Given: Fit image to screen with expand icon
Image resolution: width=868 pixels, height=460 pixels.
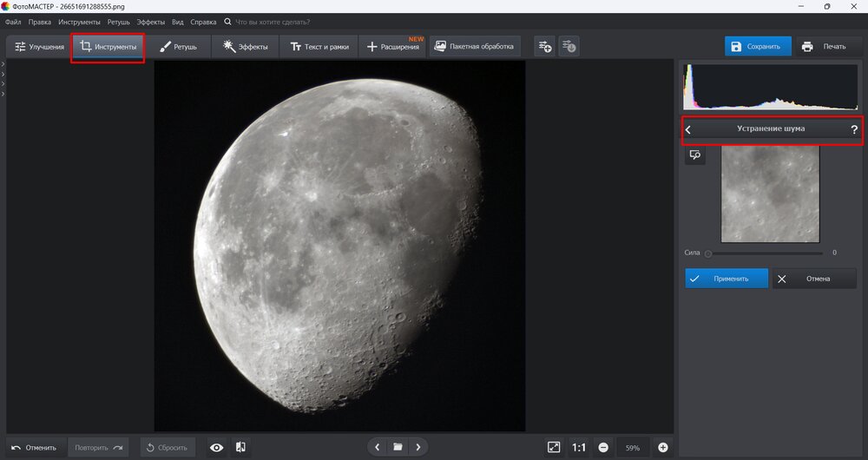Looking at the screenshot, I should click(x=554, y=447).
